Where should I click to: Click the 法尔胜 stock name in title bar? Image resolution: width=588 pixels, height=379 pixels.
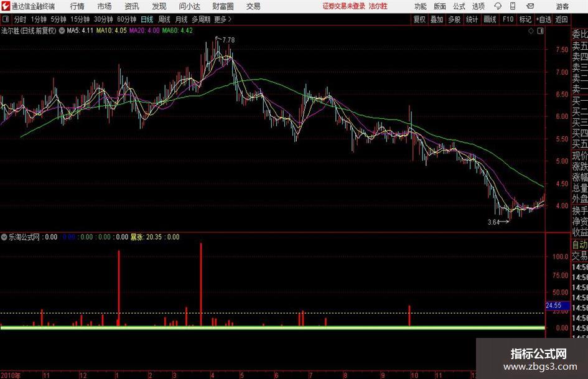378,6
